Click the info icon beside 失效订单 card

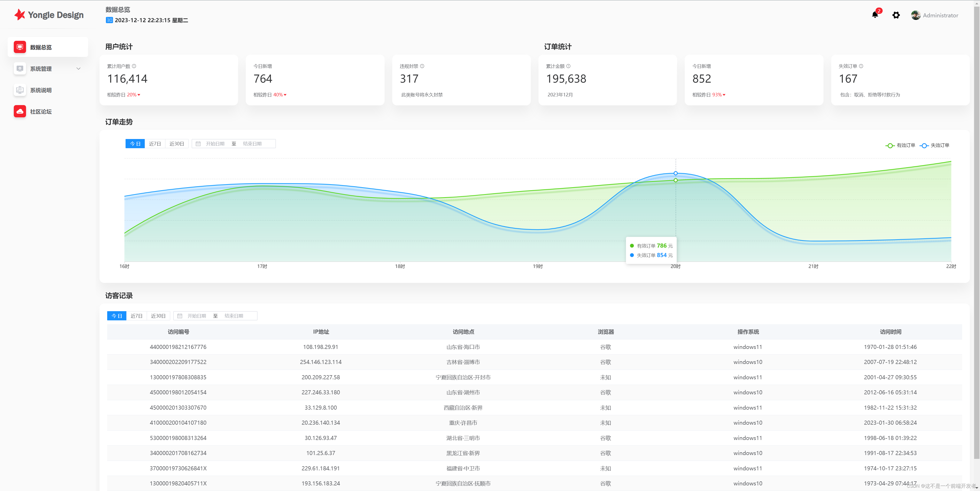861,66
